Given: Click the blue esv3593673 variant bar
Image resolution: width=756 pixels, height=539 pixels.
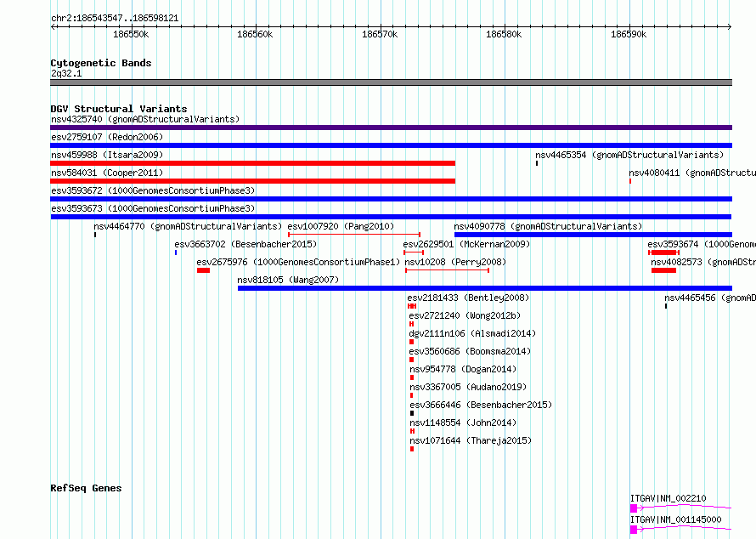Looking at the screenshot, I should (x=391, y=217).
